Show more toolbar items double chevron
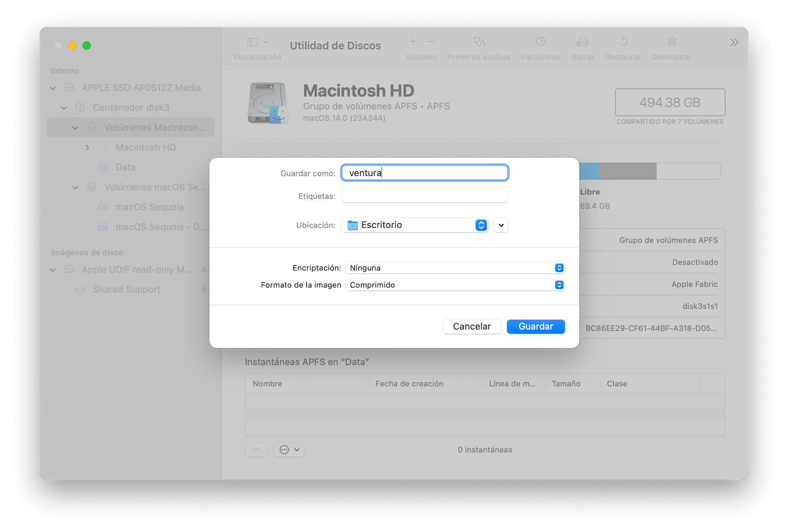788x532 pixels. pyautogui.click(x=734, y=42)
